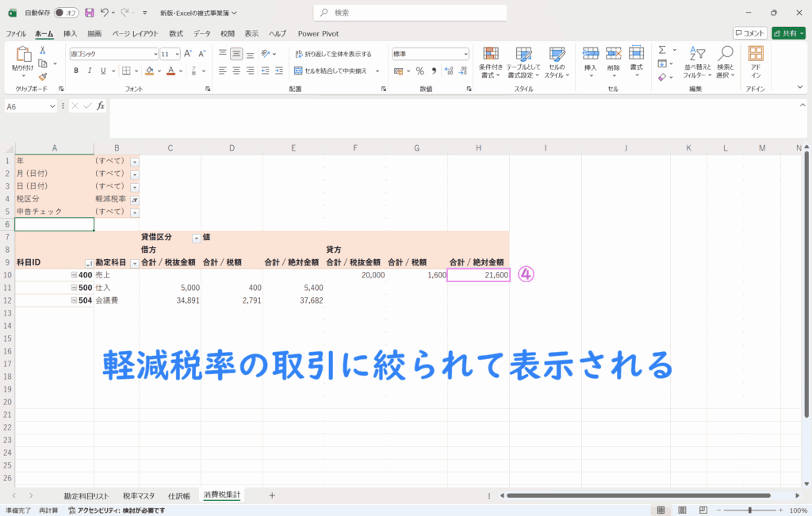Viewport: 812px width, 516px height.
Task: Collapse the 400 売上 row group
Action: tap(74, 275)
